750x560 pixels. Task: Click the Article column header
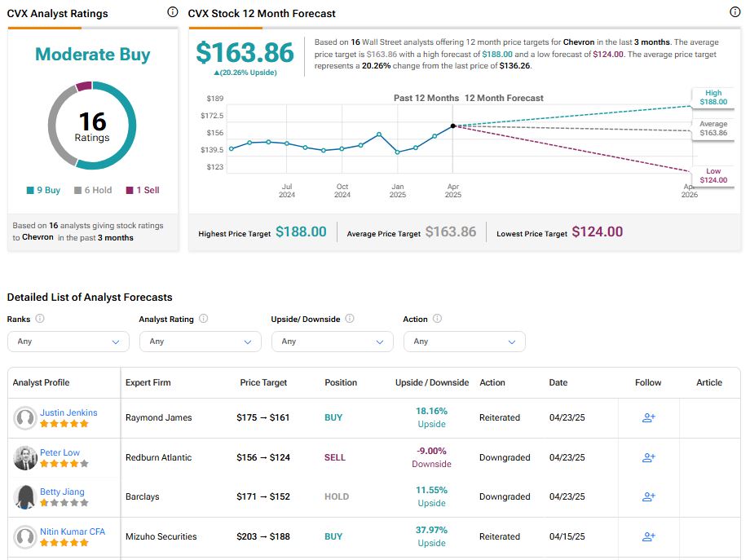pos(709,382)
